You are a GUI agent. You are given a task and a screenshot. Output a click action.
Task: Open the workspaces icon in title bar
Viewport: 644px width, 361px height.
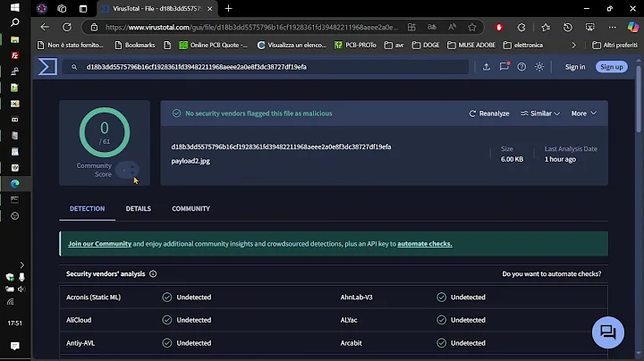pos(62,9)
